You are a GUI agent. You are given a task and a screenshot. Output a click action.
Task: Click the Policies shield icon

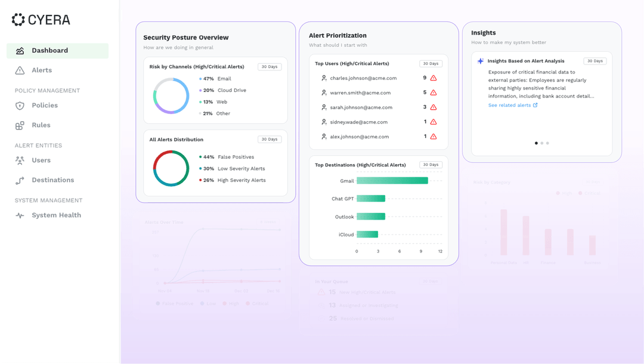[18, 105]
